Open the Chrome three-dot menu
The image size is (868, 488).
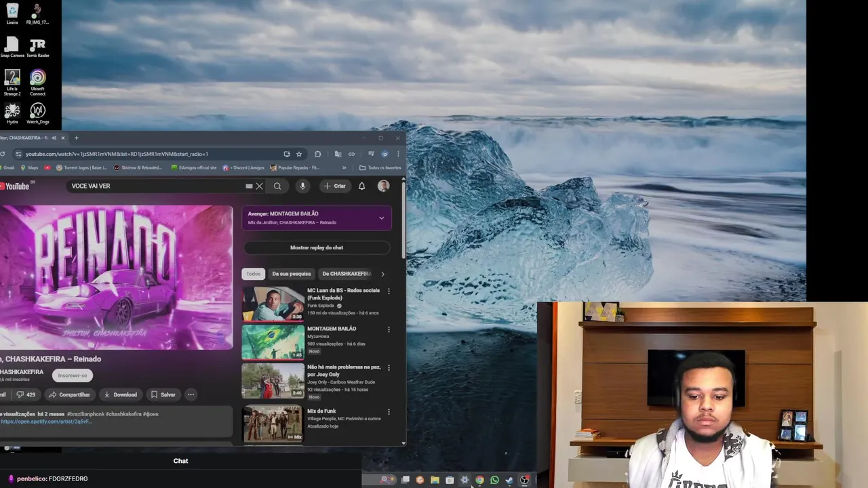[x=398, y=154]
